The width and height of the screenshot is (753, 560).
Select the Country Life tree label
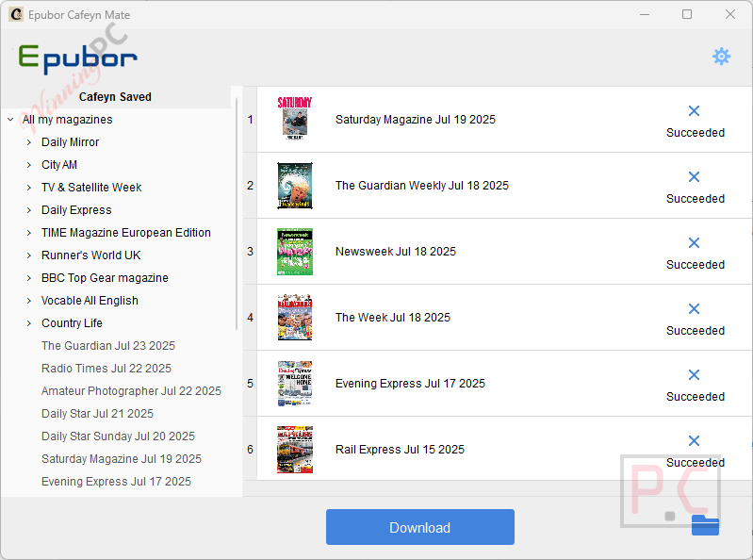point(72,323)
